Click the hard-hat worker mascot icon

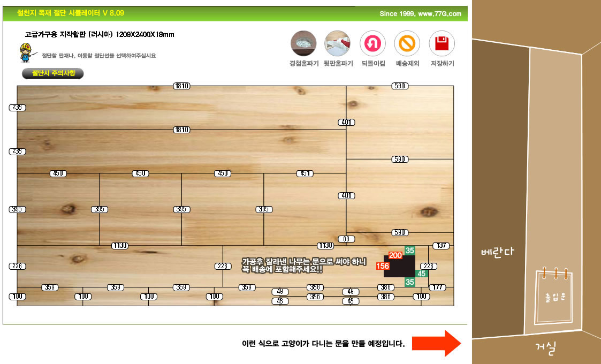[26, 54]
